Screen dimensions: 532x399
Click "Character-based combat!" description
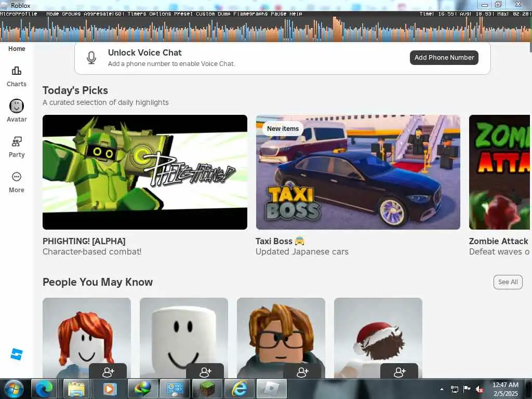(x=92, y=252)
